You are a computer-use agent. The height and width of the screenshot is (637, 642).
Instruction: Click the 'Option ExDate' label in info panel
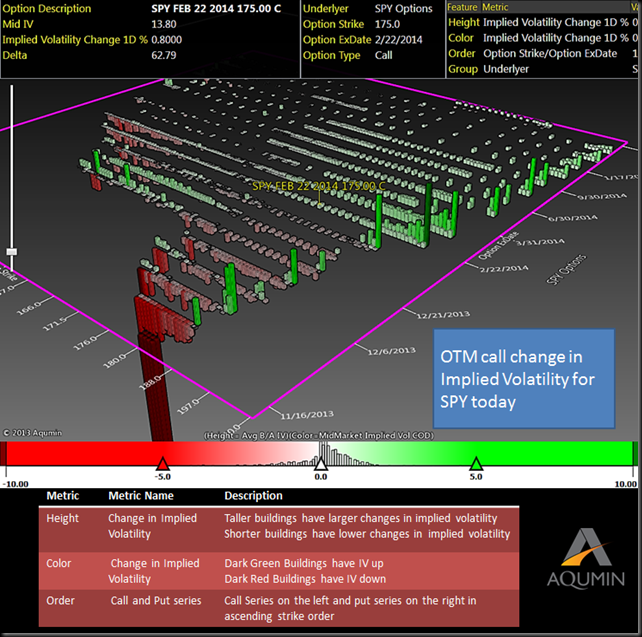click(337, 40)
